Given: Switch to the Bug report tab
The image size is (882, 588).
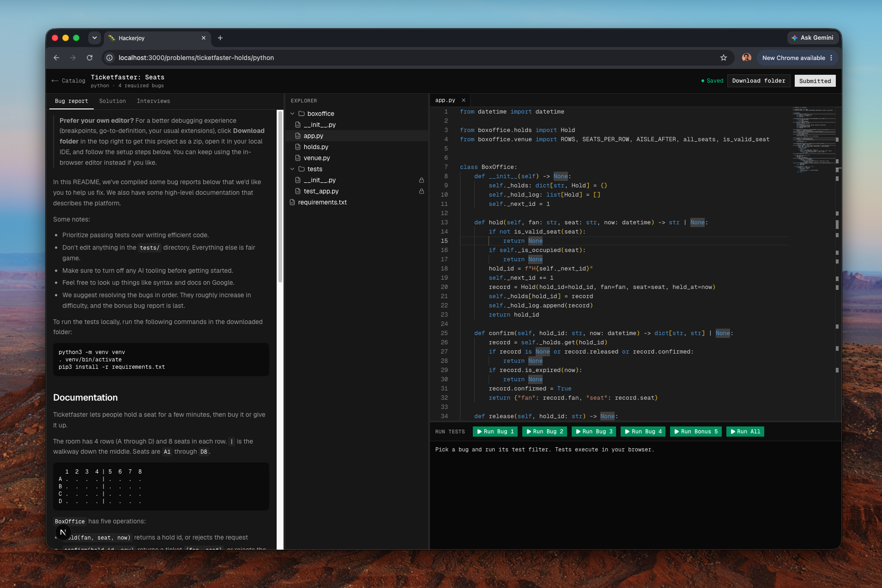Looking at the screenshot, I should pos(72,101).
